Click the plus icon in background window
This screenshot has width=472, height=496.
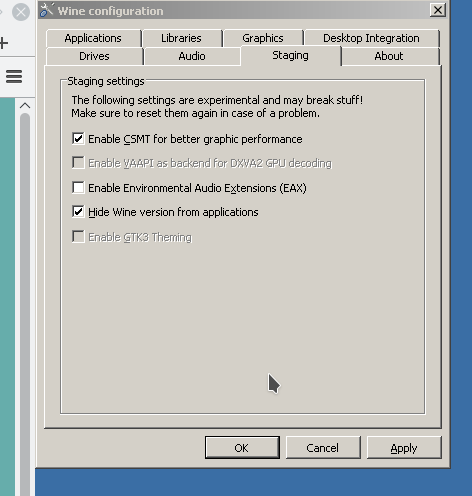[x=4, y=43]
